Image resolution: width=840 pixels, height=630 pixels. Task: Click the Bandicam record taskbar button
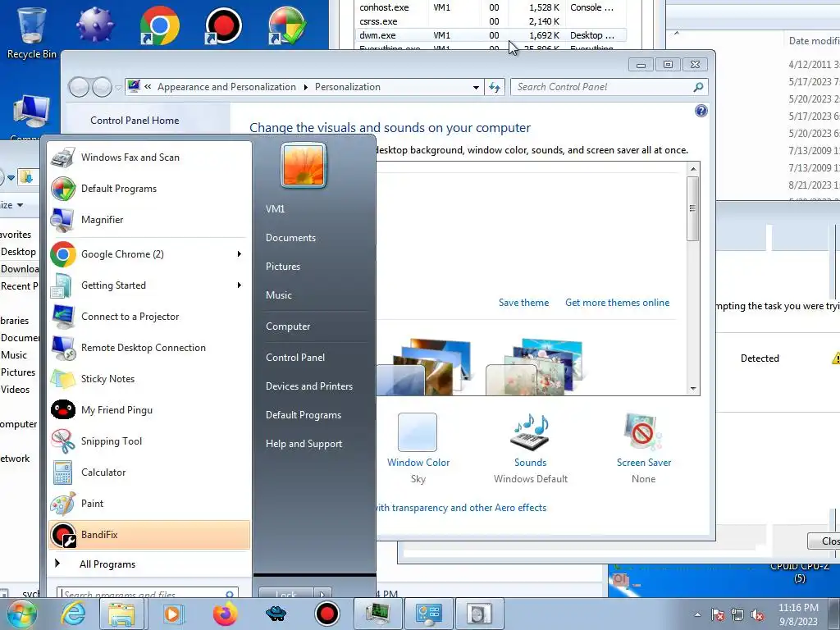[326, 614]
